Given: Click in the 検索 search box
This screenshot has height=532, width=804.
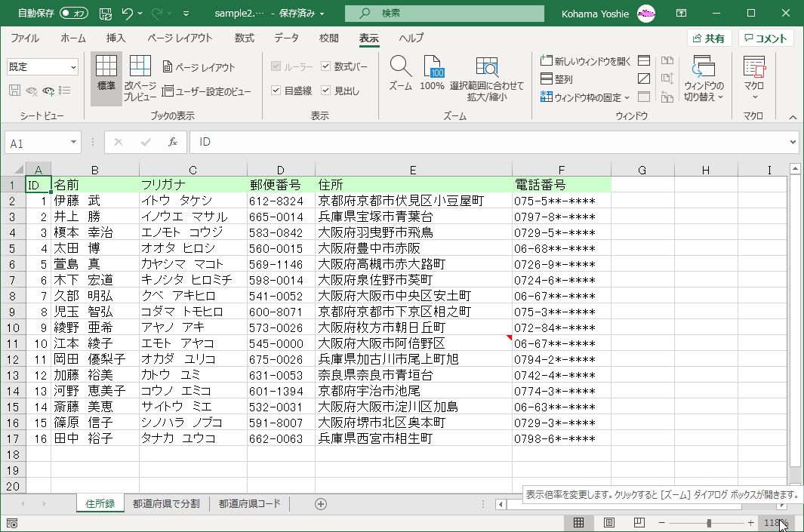Looking at the screenshot, I should pos(444,14).
